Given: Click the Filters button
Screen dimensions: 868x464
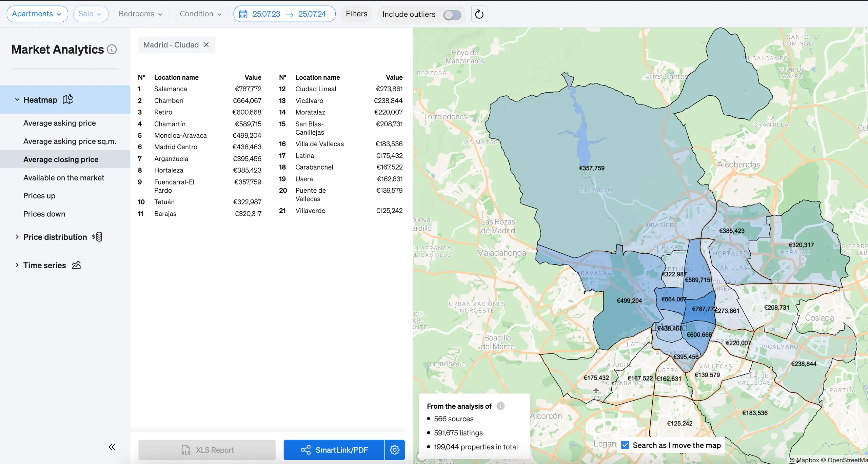Looking at the screenshot, I should coord(356,14).
